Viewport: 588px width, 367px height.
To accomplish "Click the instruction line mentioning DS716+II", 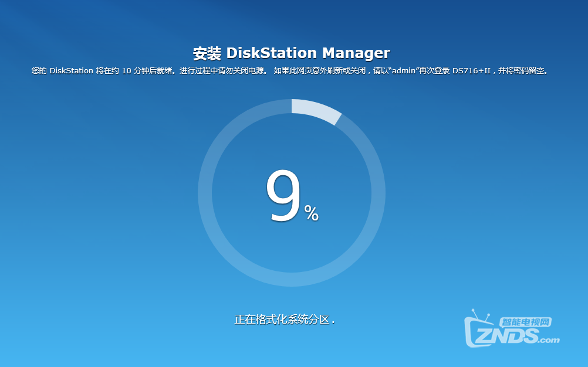I will tap(290, 71).
